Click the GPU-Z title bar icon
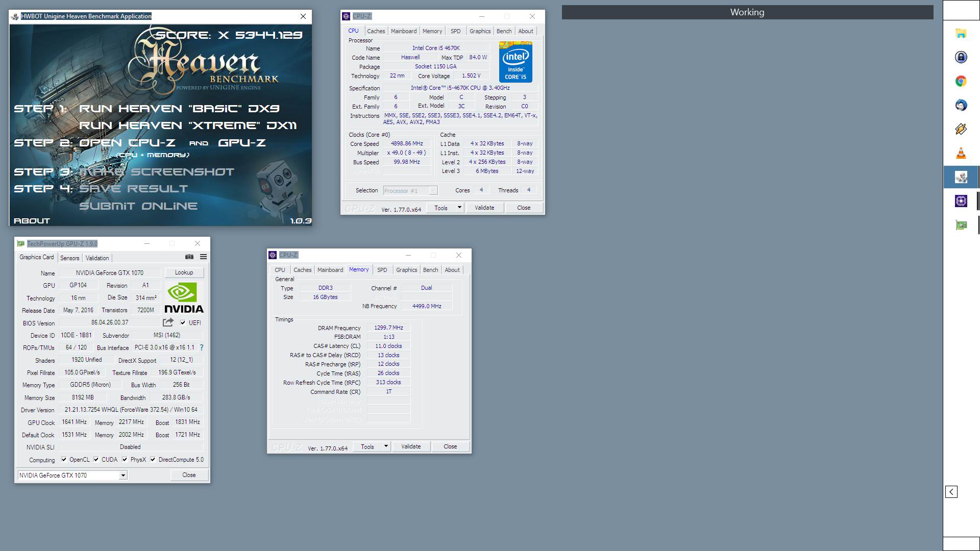980x551 pixels. tap(21, 244)
